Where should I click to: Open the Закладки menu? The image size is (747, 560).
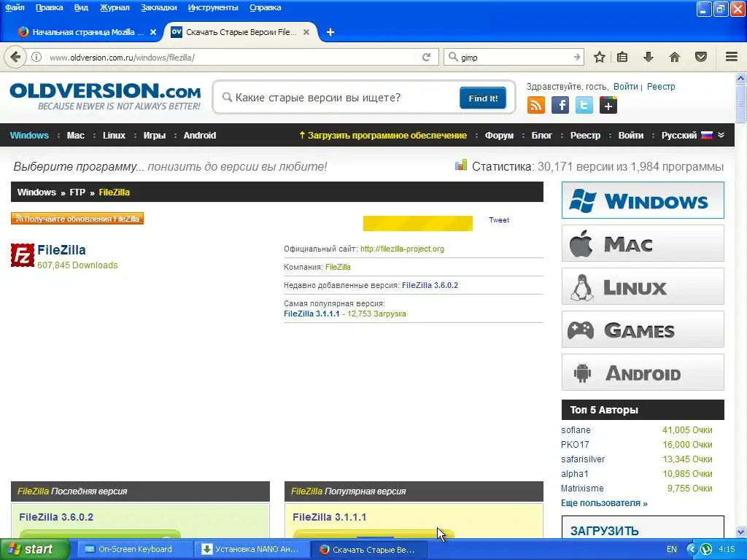coord(158,7)
